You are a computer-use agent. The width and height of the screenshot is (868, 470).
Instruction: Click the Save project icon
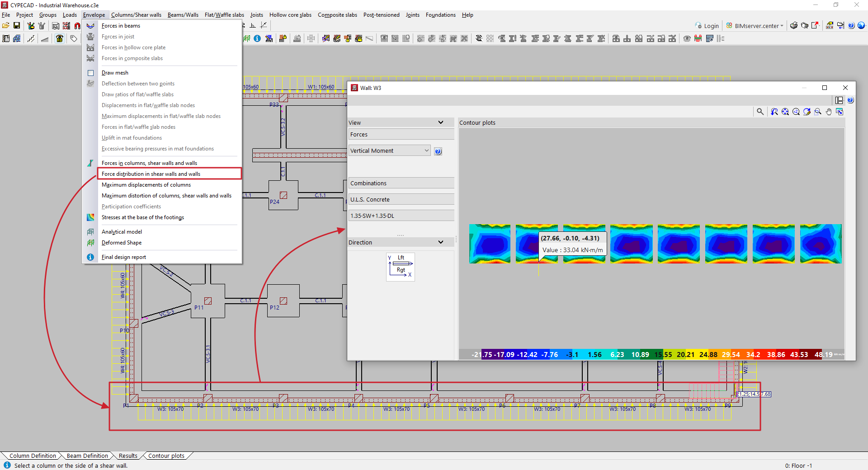point(17,26)
